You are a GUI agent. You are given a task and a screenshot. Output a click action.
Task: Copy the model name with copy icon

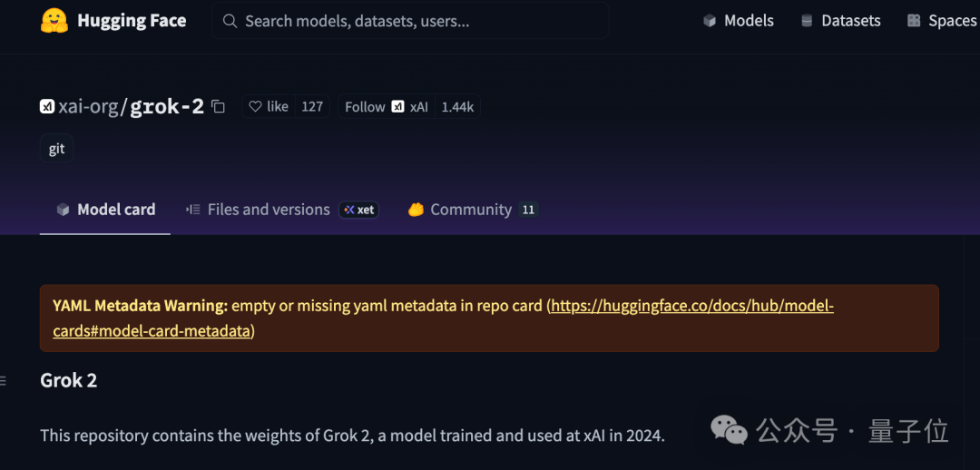[x=218, y=107]
